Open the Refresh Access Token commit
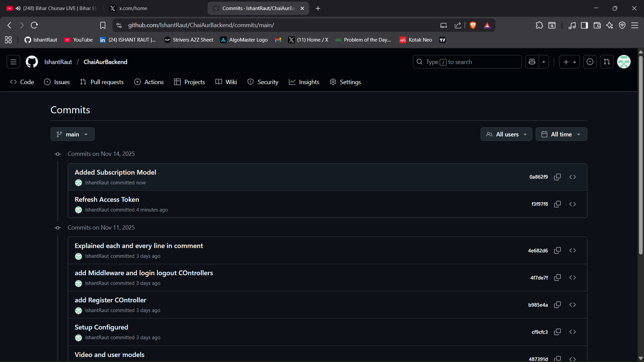 point(107,199)
